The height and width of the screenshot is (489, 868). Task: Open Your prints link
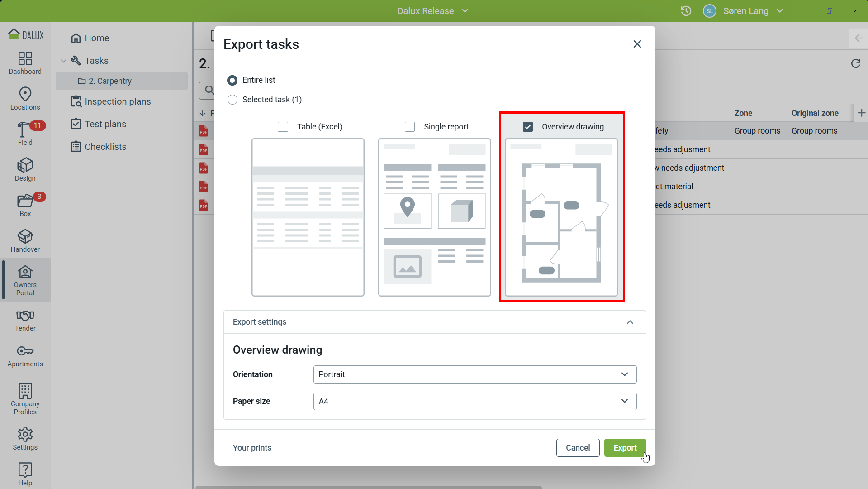point(252,448)
